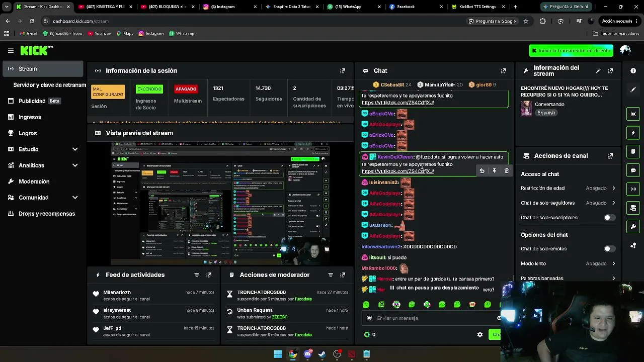Screen dimensions: 644x362
Task: Reply to KevinDeX7even's highlighted message
Action: [x=482, y=171]
